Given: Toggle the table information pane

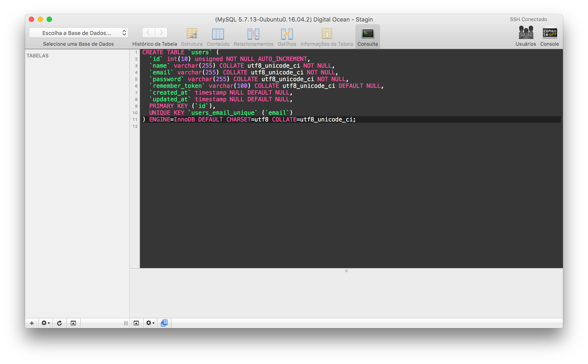Looking at the screenshot, I should 73,323.
